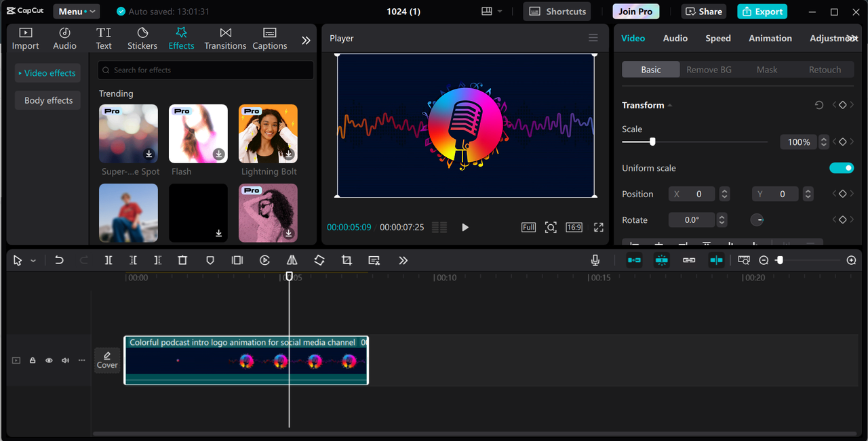868x441 pixels.
Task: Switch to the Animation tab
Action: [770, 39]
